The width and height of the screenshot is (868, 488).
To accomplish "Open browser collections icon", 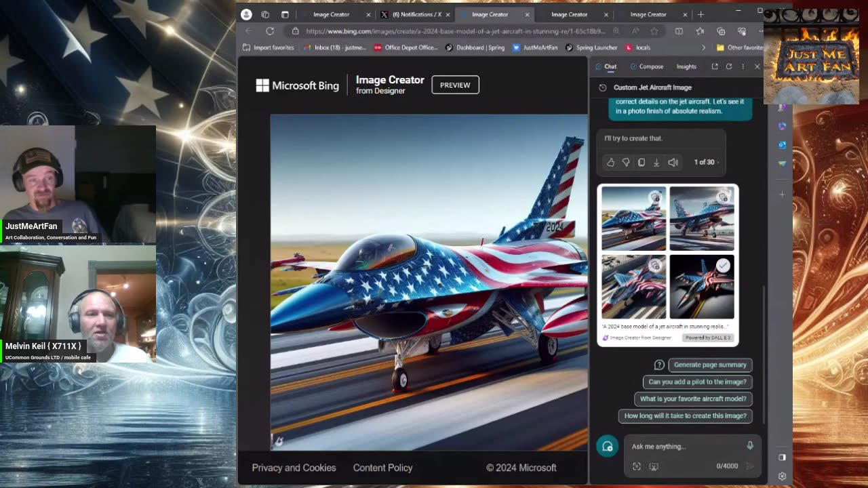I will click(721, 31).
